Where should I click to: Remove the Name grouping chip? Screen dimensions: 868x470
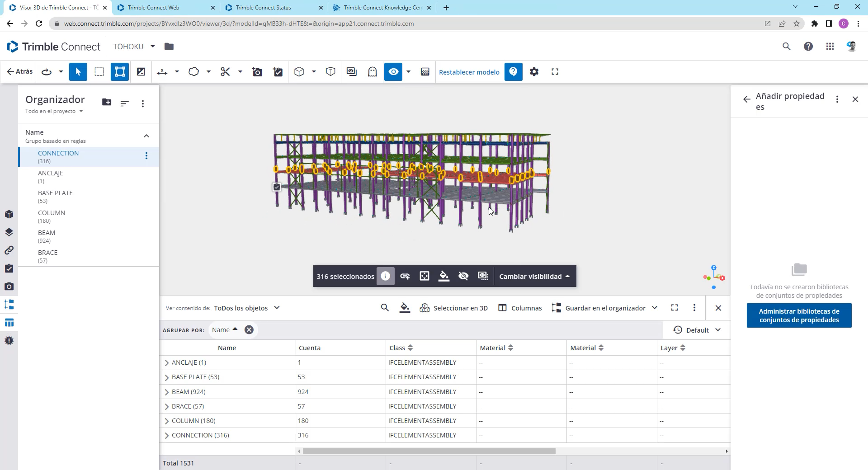[249, 330]
